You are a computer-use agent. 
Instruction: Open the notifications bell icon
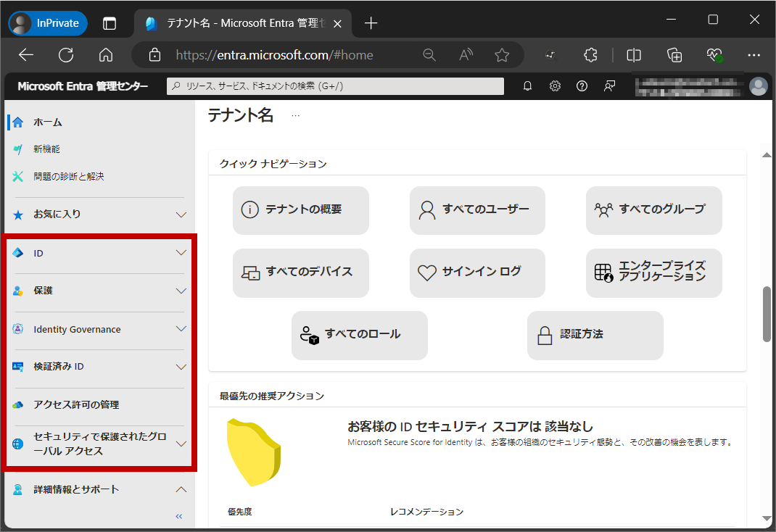coord(527,86)
